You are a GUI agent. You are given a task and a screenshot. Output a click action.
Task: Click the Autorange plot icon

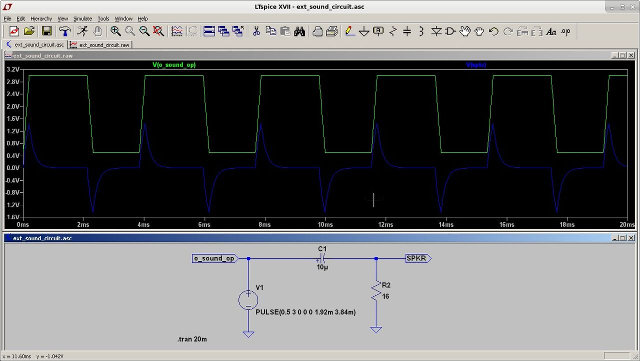coord(177,31)
